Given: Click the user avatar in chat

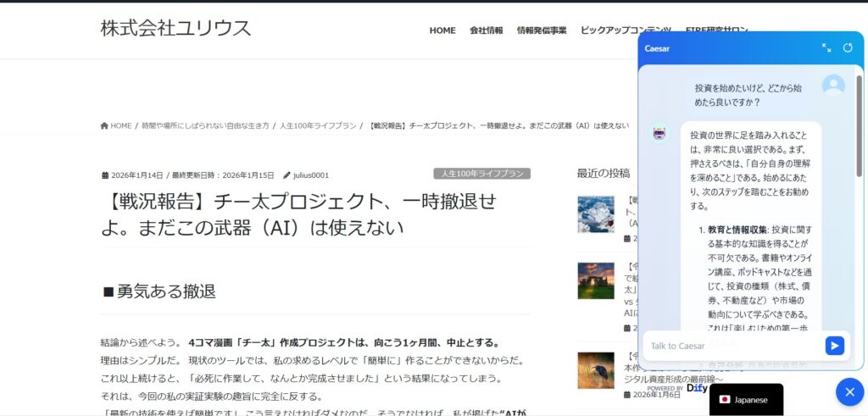Looking at the screenshot, I should coord(833,85).
